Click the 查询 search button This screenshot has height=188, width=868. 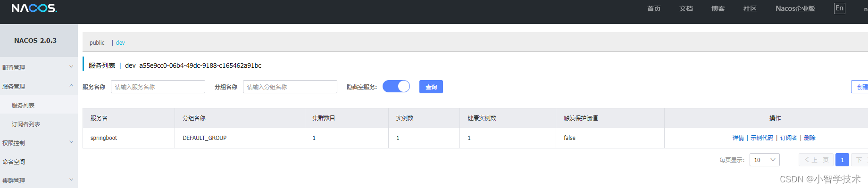click(x=431, y=87)
